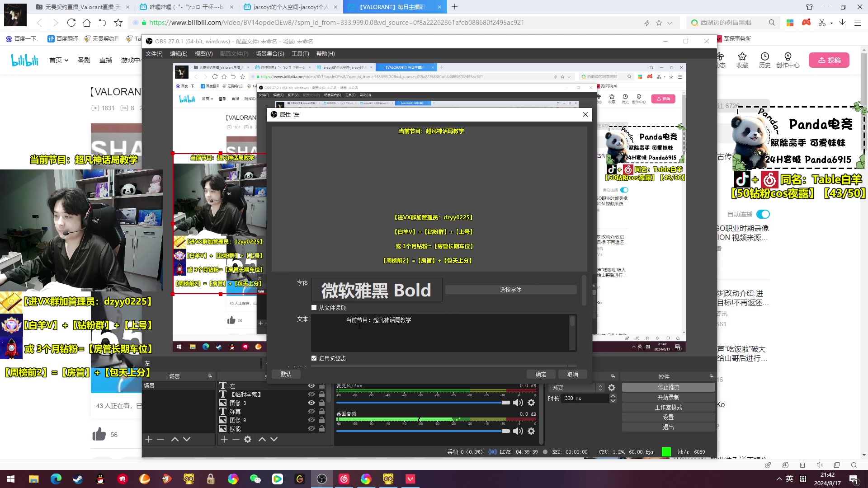868x488 pixels.
Task: Toggle visibility of 图像 9 source
Action: 311,420
